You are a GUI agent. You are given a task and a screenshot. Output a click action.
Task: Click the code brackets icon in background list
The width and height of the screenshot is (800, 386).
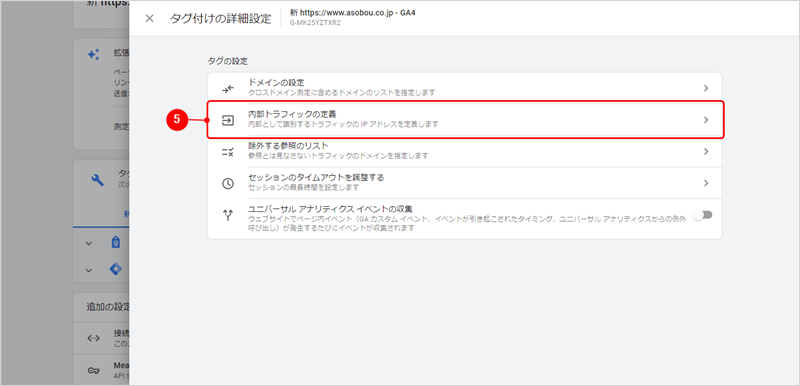pyautogui.click(x=93, y=338)
